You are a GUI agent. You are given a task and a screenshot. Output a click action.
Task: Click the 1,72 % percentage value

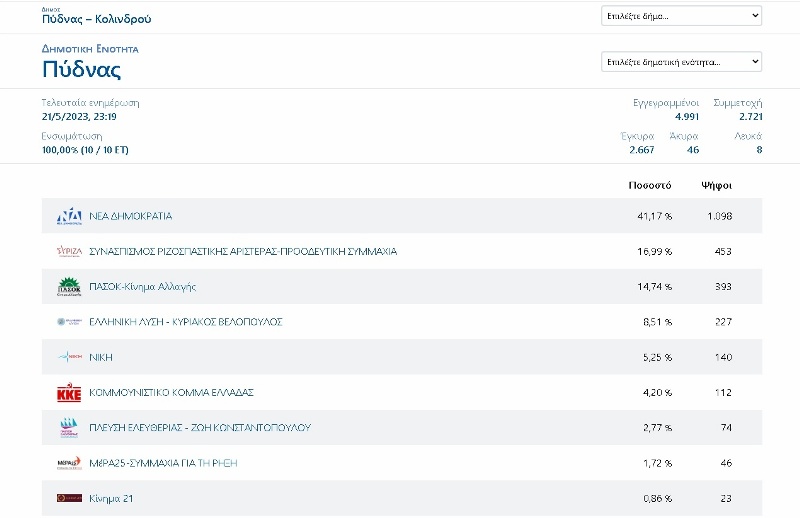pos(658,463)
